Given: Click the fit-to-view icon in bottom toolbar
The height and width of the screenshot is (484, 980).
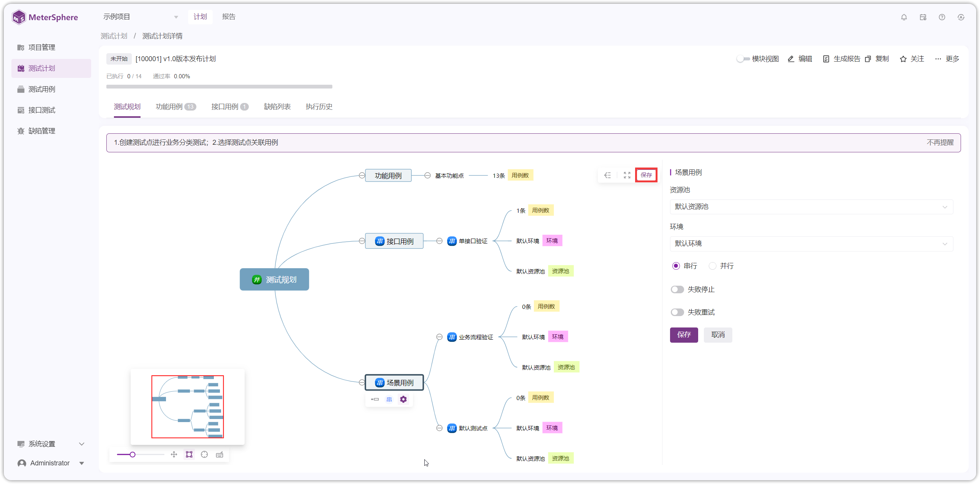Looking at the screenshot, I should pos(189,454).
